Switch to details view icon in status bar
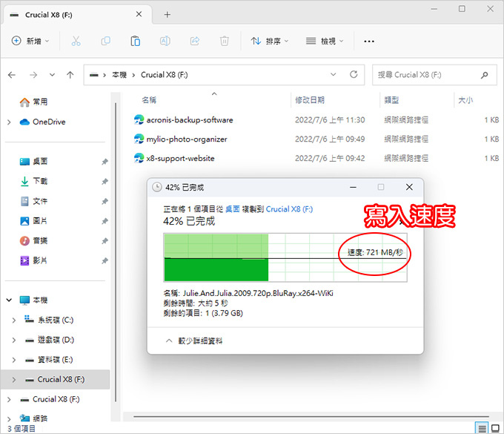Viewport: 504px width, 434px height. click(x=482, y=428)
